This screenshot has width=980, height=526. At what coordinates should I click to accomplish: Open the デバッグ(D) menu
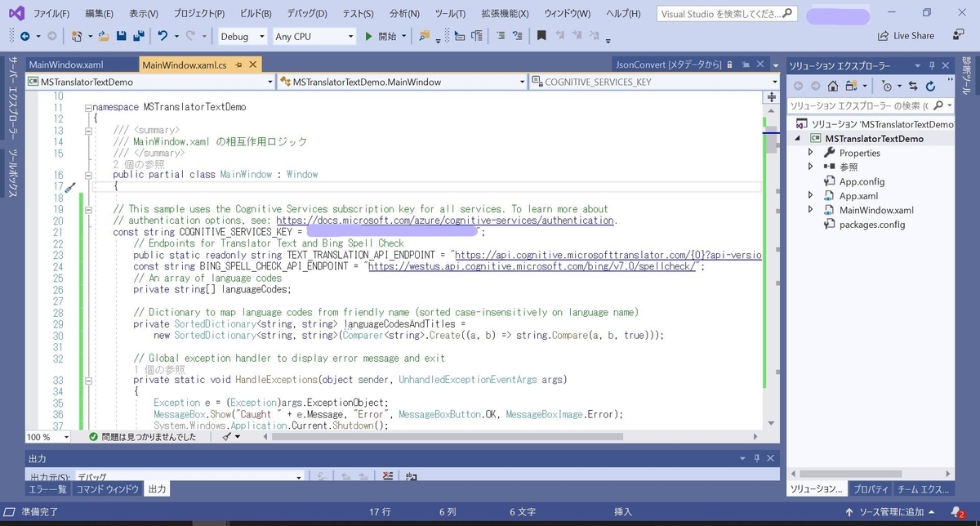(x=307, y=14)
